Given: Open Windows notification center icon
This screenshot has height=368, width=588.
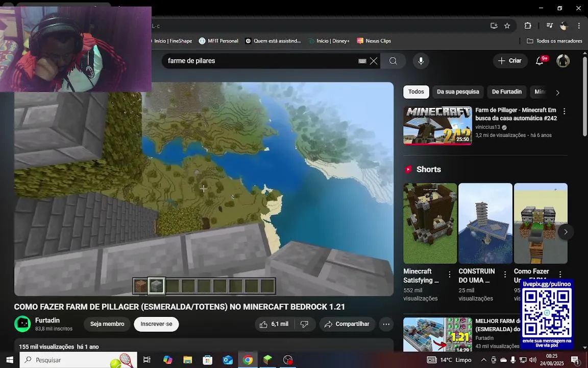Looking at the screenshot, I should click(x=575, y=360).
